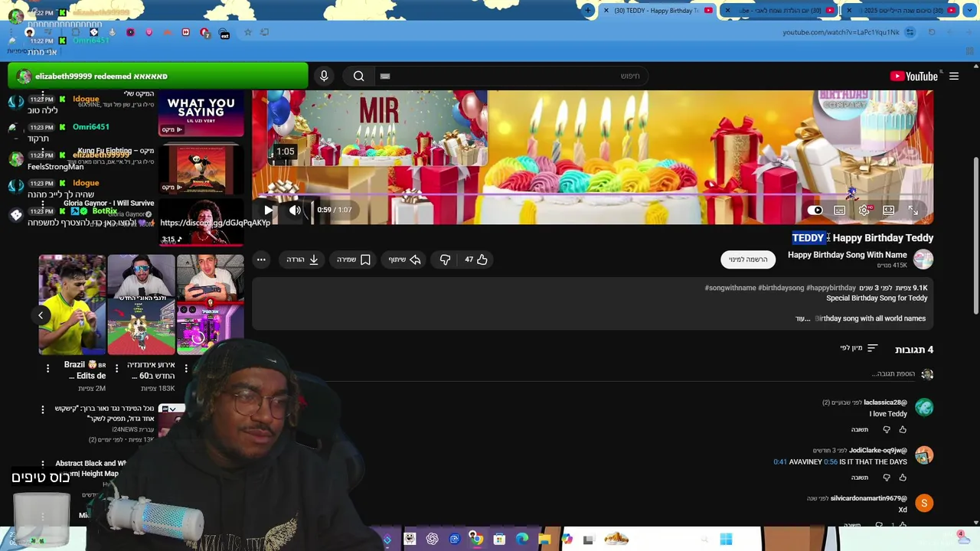This screenshot has height=551, width=980.
Task: Click the Windows Start button
Action: point(726,540)
